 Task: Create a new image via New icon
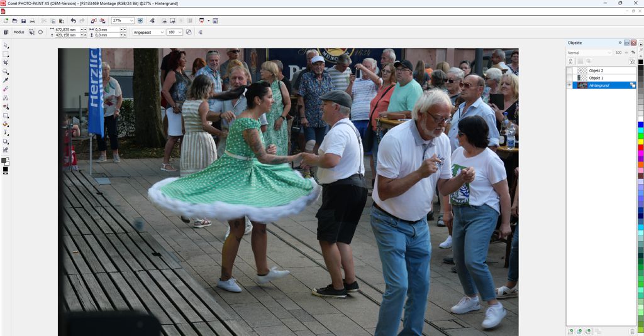tap(6, 21)
